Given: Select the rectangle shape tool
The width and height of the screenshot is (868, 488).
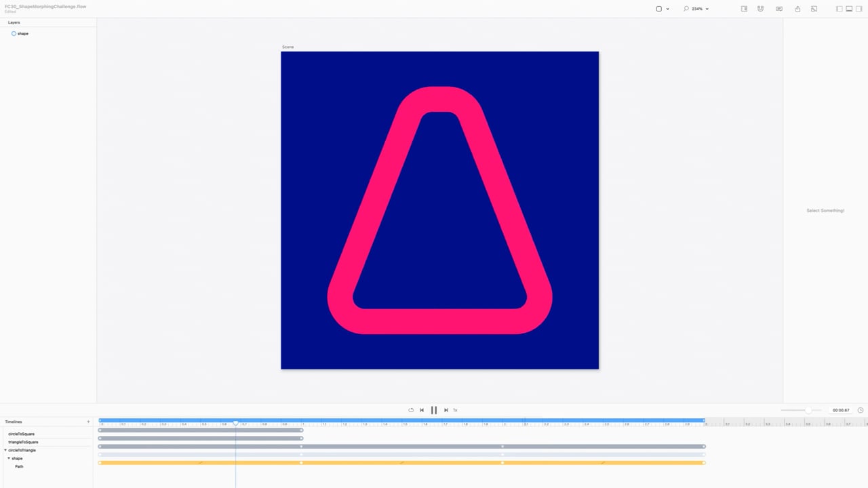Looking at the screenshot, I should coord(658,9).
